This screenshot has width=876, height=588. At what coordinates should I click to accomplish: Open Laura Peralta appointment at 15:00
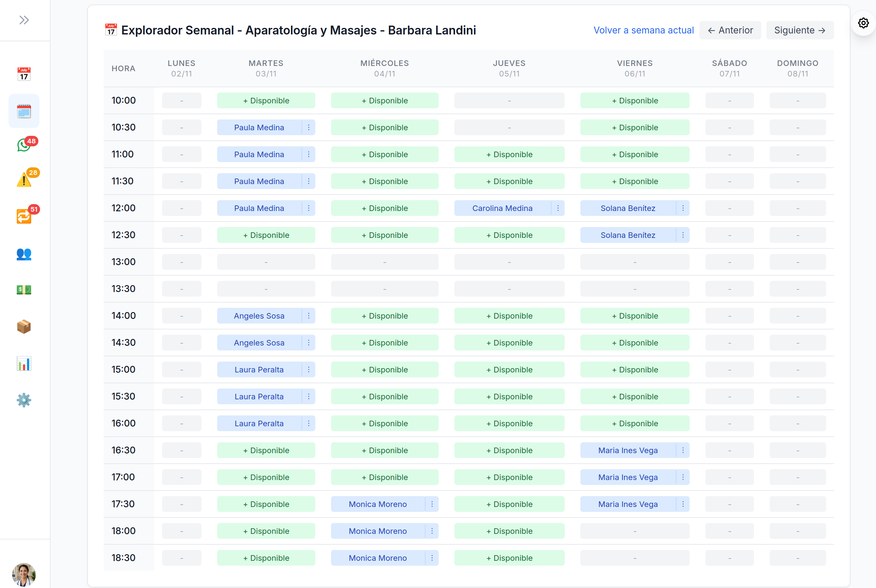click(x=259, y=370)
